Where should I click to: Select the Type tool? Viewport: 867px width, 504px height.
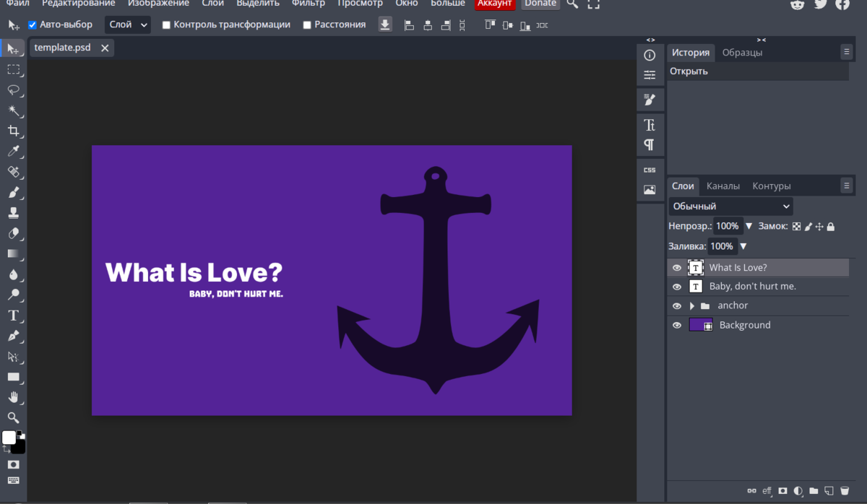13,316
